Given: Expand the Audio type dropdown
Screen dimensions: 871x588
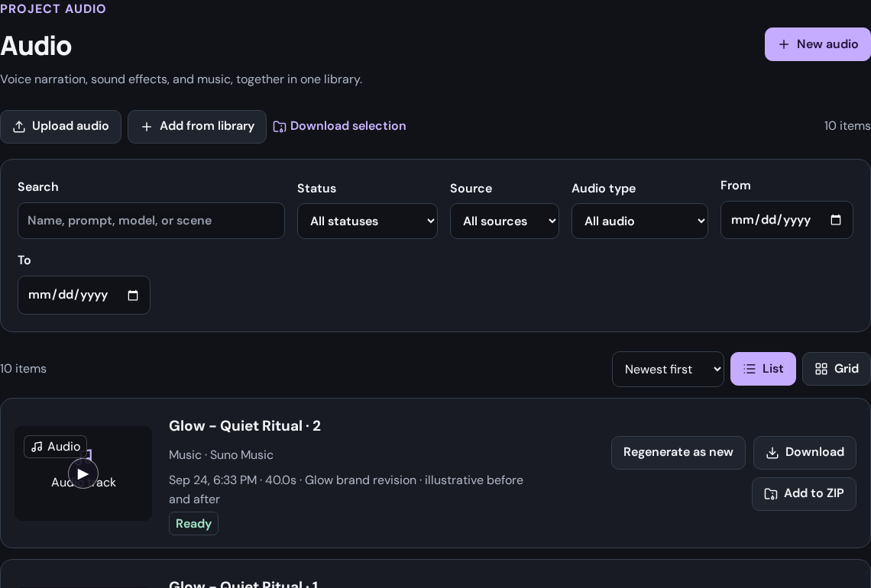Looking at the screenshot, I should 640,221.
